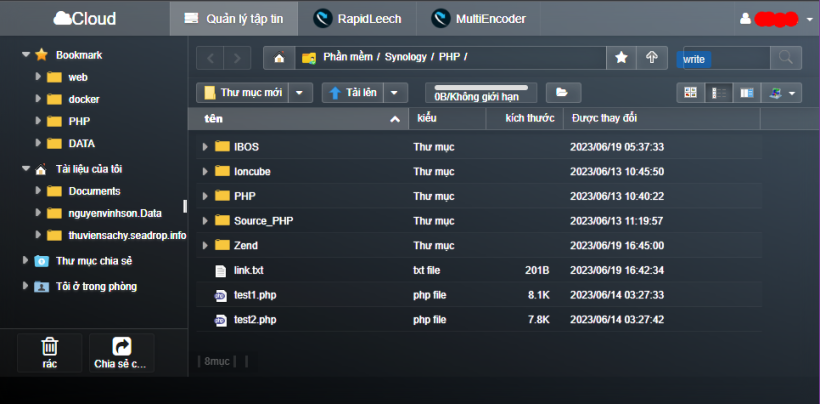
Task: Switch to list view mode
Action: [719, 93]
